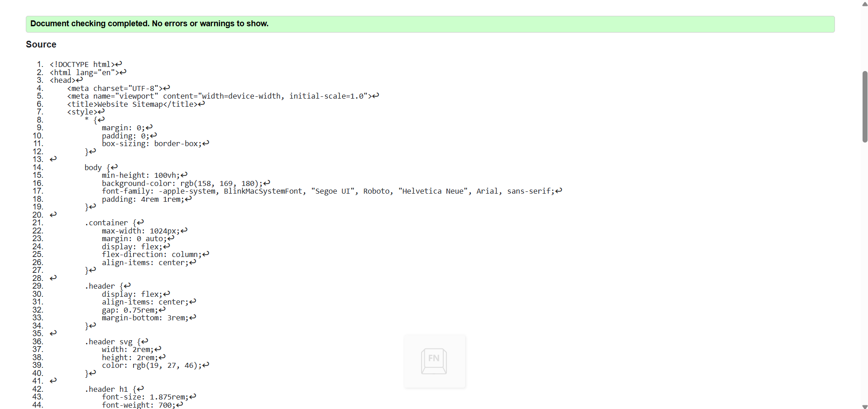This screenshot has width=868, height=409.
Task: Click the scrollbar up arrow
Action: click(864, 4)
